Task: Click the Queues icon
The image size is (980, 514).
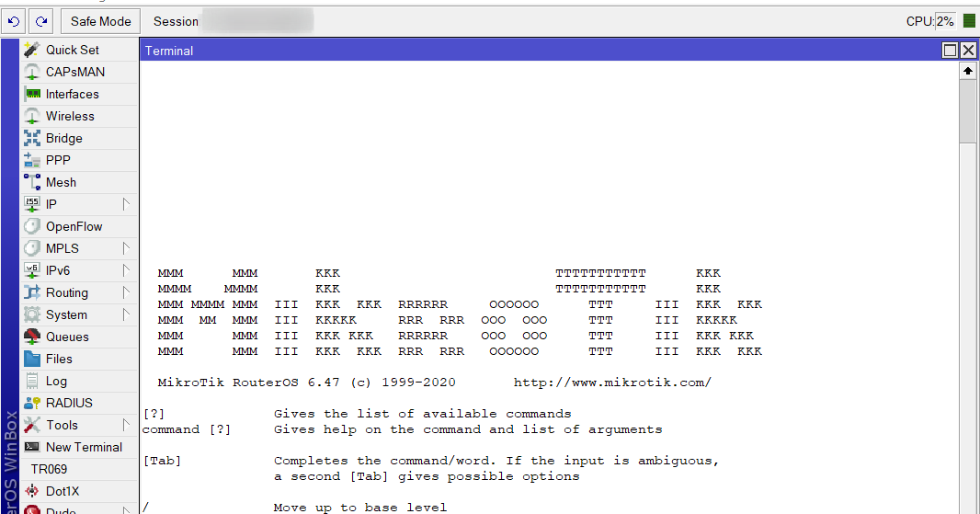Action: [x=32, y=337]
